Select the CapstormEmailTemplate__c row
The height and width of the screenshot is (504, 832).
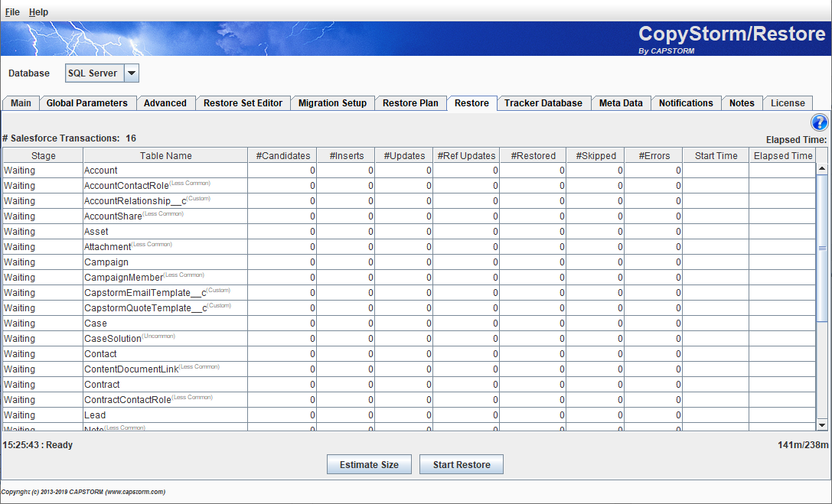click(409, 293)
